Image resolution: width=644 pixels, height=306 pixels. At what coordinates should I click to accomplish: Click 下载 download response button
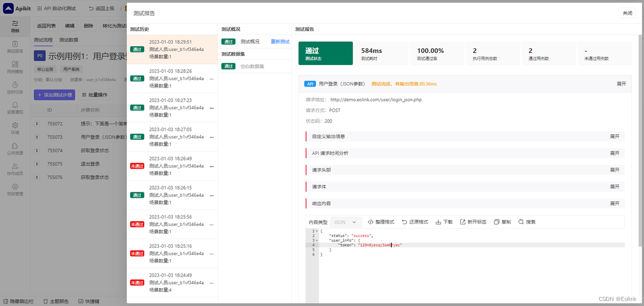click(444, 222)
